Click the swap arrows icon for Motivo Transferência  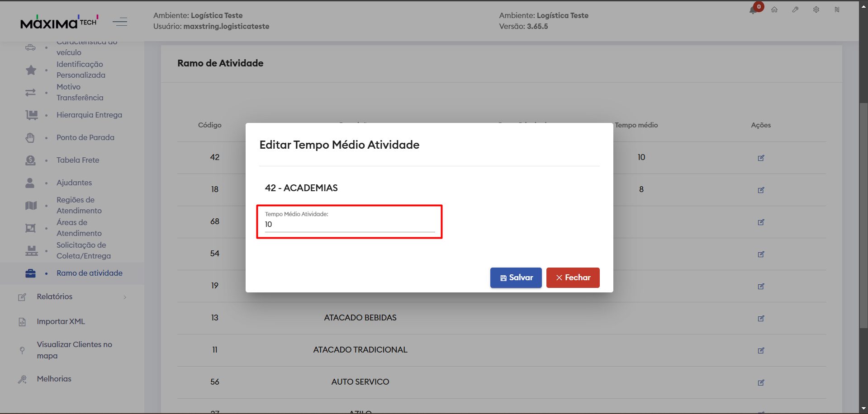pyautogui.click(x=30, y=93)
